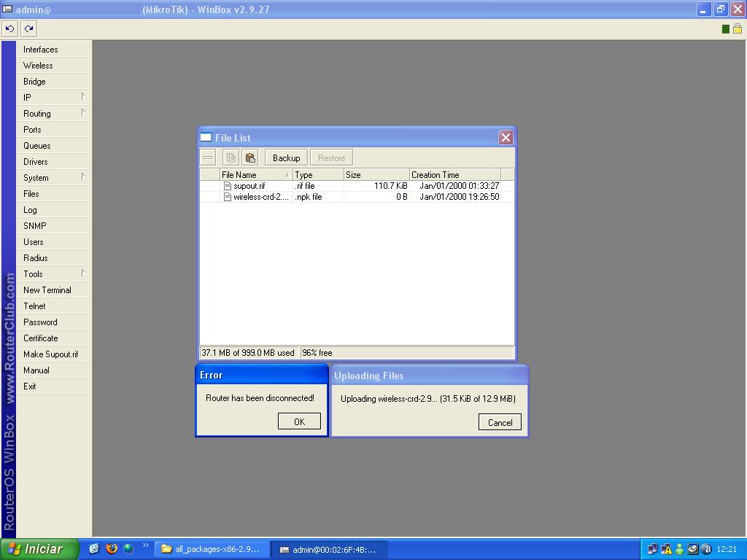Click the yellow padlock secure-mode icon
Screen dimensions: 747x560
[738, 28]
